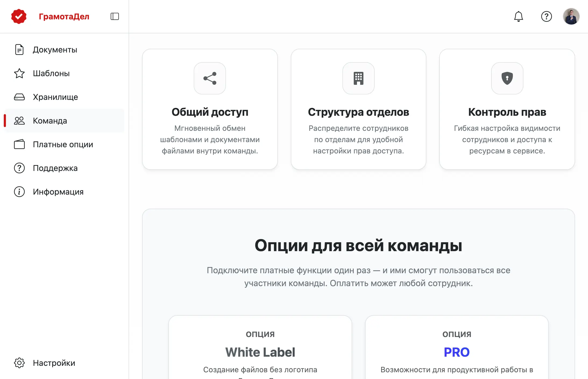Click the Настройки gear icon
Viewport: 588px width, 379px height.
[x=19, y=363]
